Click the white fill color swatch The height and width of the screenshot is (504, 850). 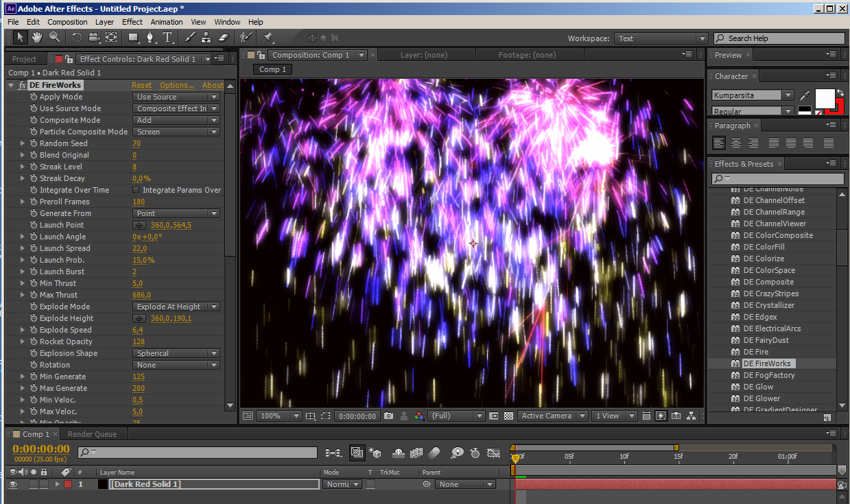(824, 98)
